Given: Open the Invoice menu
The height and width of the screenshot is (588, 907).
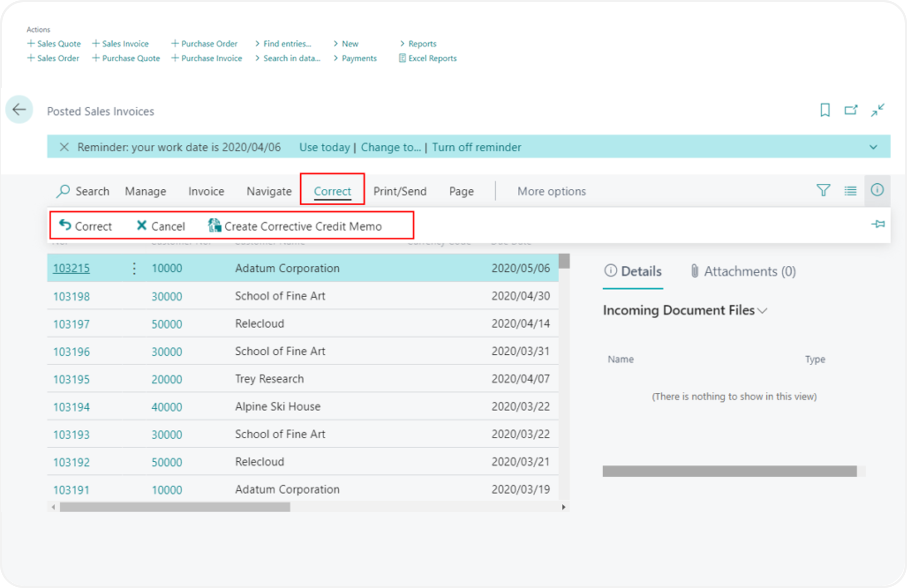Looking at the screenshot, I should coord(206,191).
